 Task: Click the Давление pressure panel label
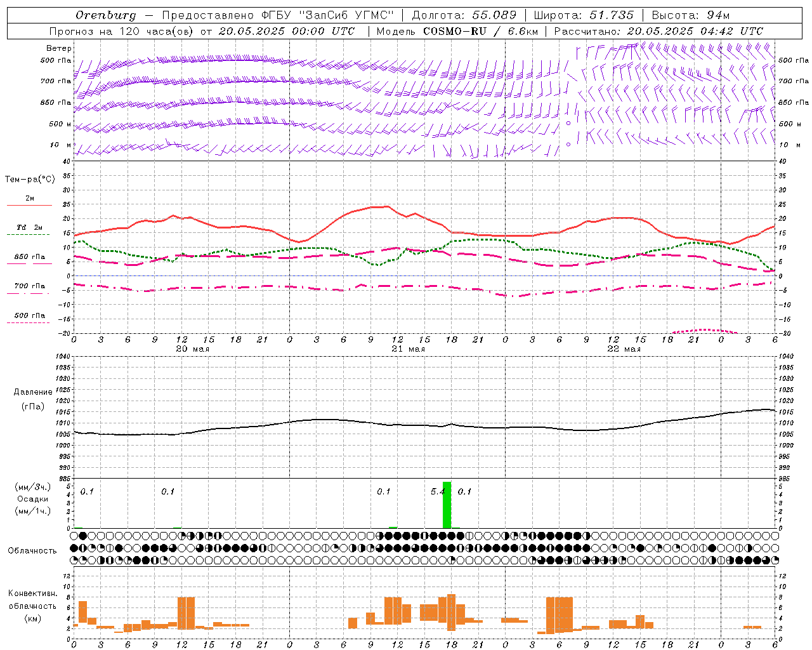pyautogui.click(x=33, y=392)
